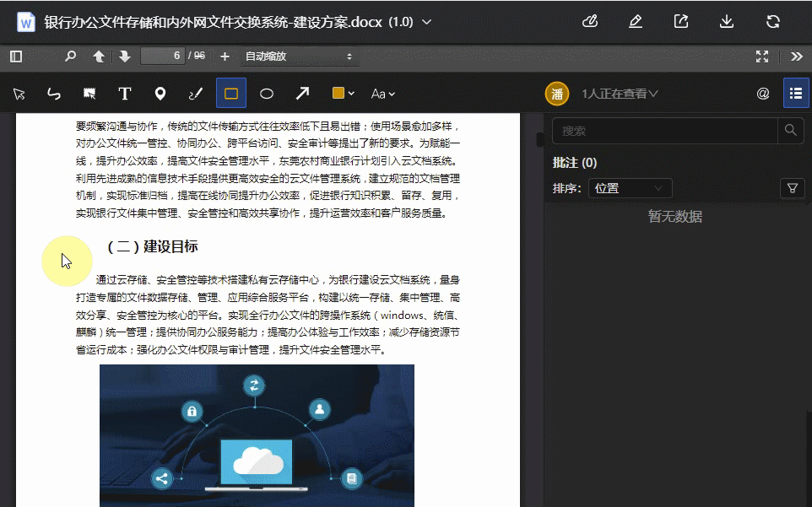Click the share button
This screenshot has width=812, height=507.
coord(681,22)
